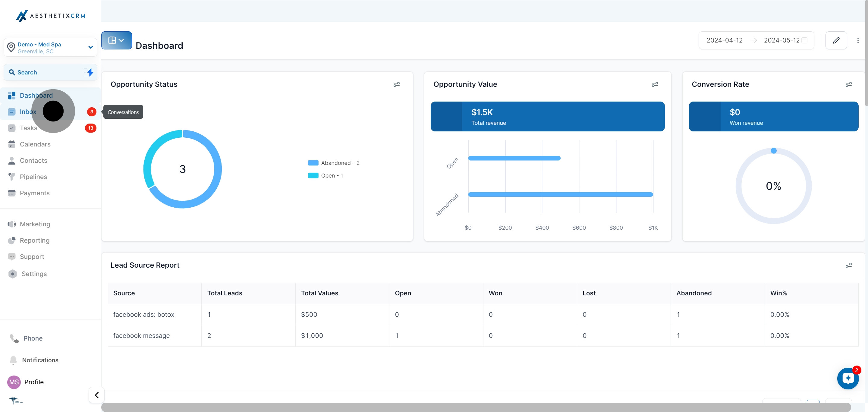Open the Lead Source Report settings icon
The image size is (868, 412).
(x=848, y=265)
